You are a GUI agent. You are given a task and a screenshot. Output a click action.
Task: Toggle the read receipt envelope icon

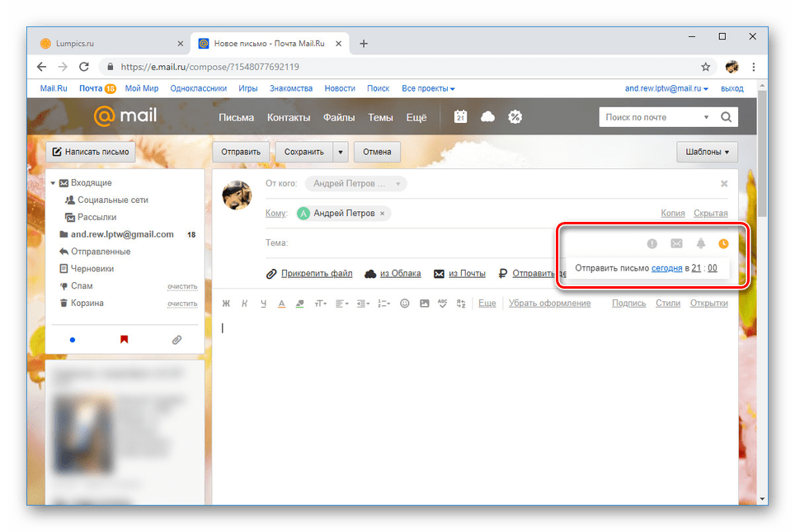(x=676, y=243)
